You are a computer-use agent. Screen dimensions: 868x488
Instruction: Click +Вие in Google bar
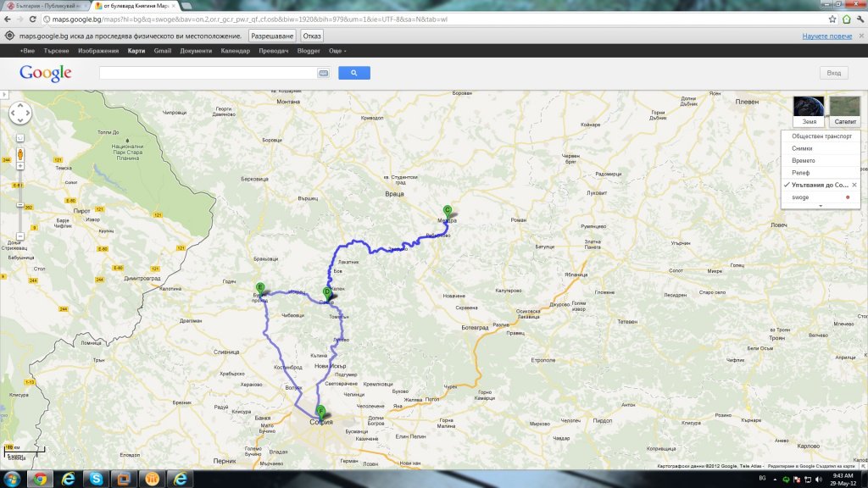point(27,51)
